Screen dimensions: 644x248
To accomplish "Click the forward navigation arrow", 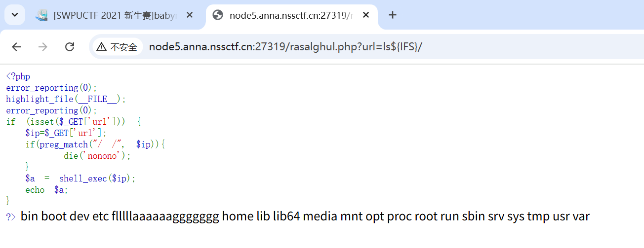I will tap(43, 47).
